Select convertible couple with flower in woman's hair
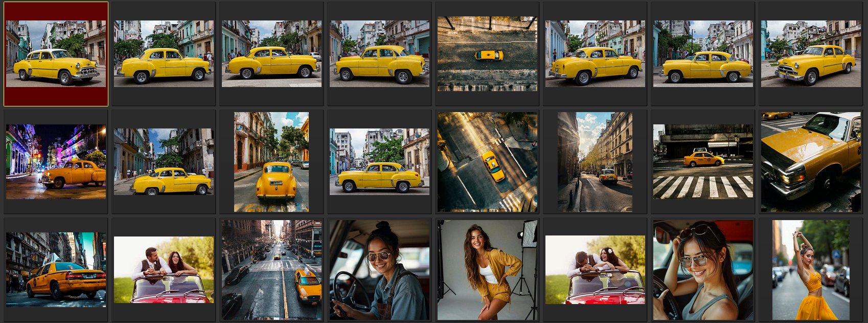The height and width of the screenshot is (323, 868). point(595,270)
